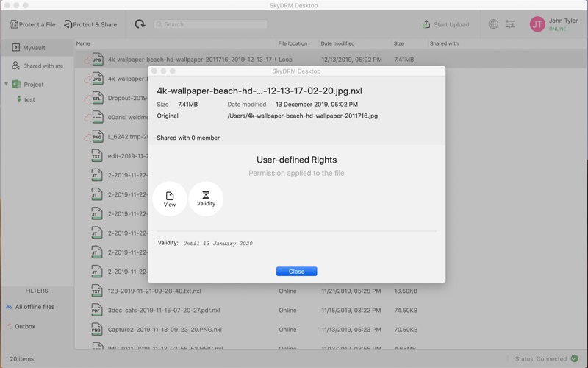Click Protect a File toolbar button
Viewport: 588px width, 368px height.
click(32, 24)
